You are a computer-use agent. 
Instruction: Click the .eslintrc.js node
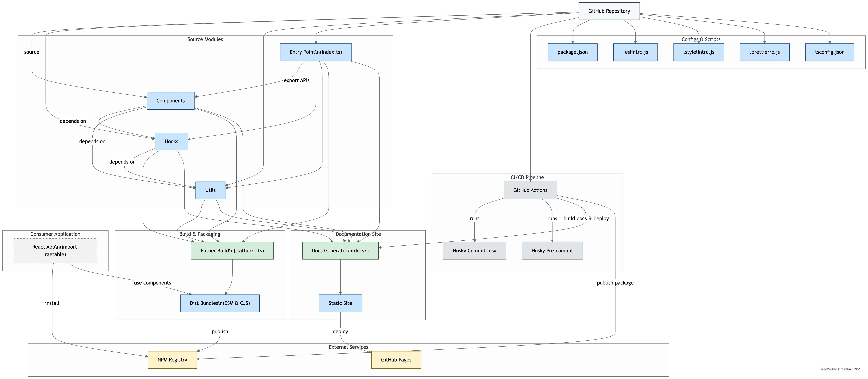click(635, 52)
